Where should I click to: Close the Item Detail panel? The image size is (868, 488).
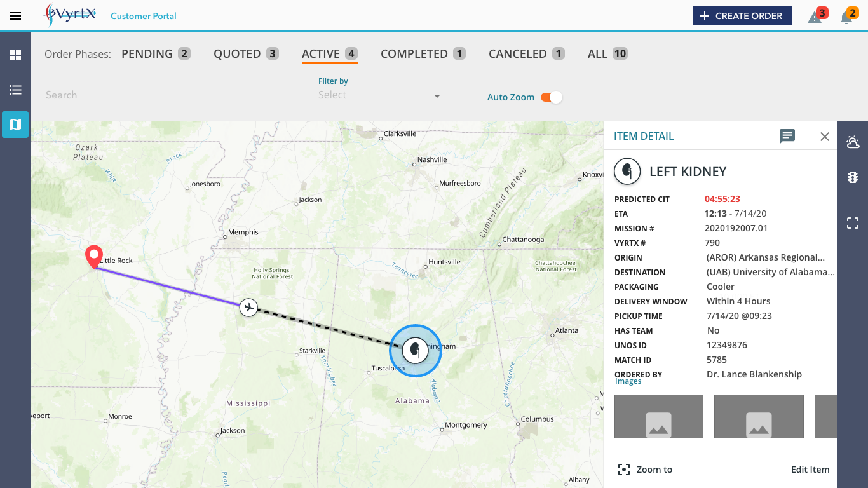[x=825, y=136]
